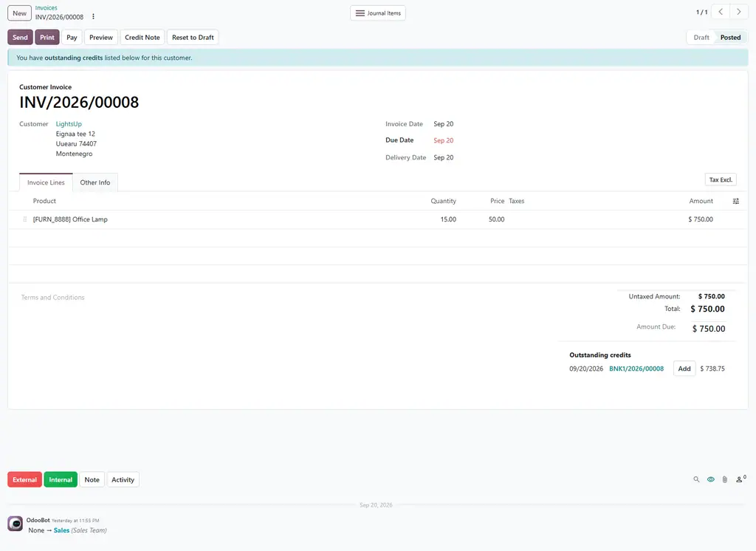Click the Price column header
This screenshot has height=551, width=756.
click(497, 201)
